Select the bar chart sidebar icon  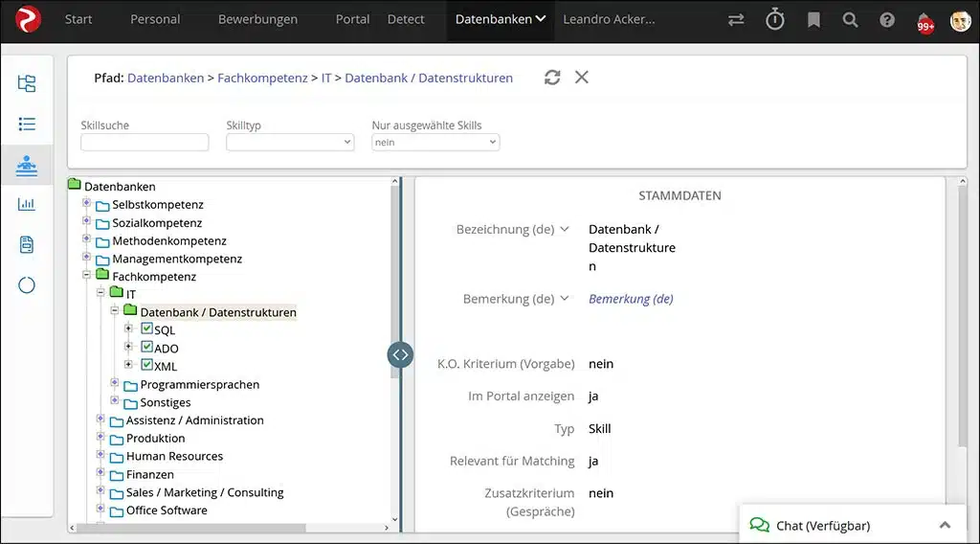point(26,204)
